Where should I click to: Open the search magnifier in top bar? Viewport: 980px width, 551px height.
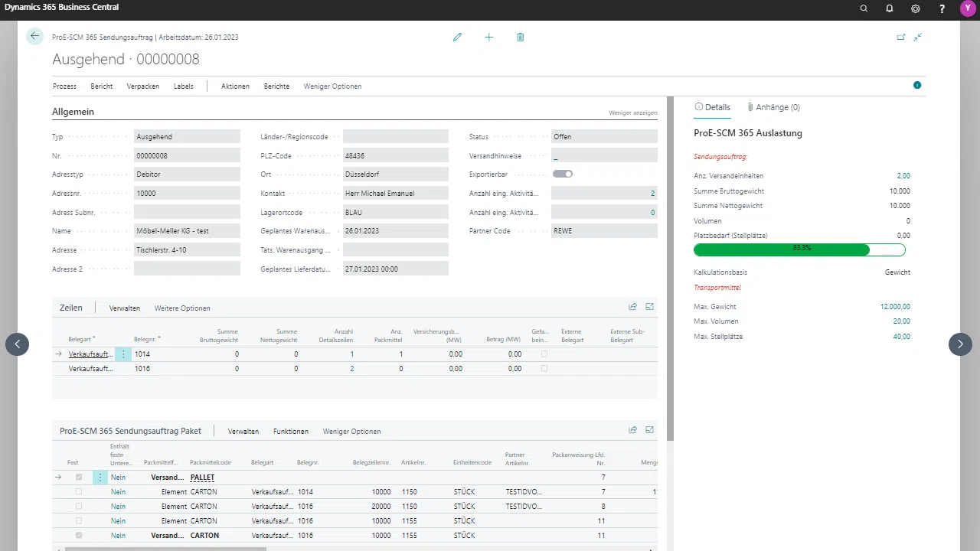[864, 9]
